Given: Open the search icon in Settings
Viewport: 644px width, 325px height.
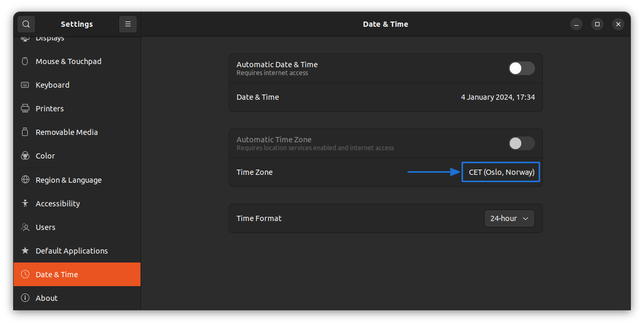Looking at the screenshot, I should coord(26,24).
